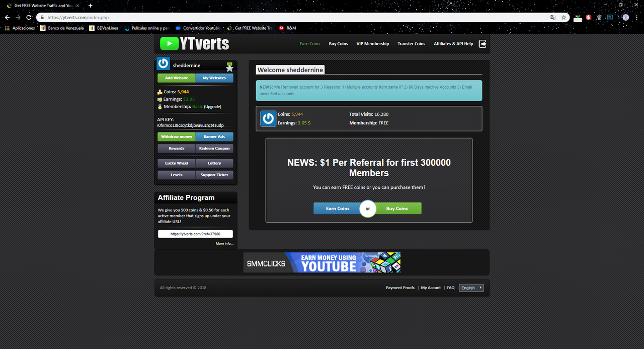
Task: Click the Total Visits value 16,280
Action: pos(381,114)
